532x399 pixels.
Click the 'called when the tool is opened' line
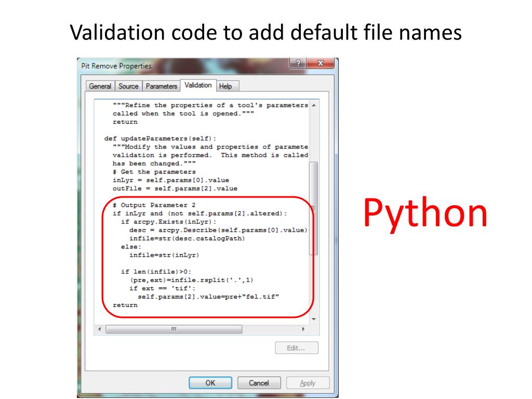pos(183,114)
